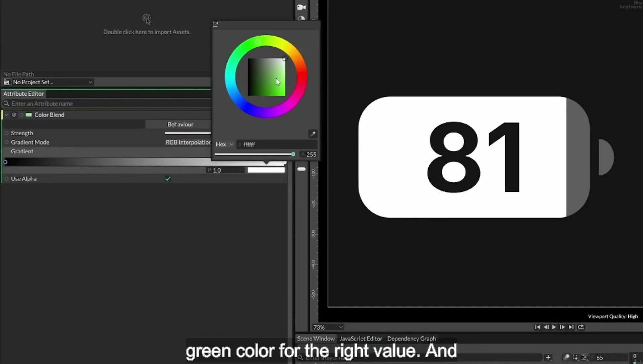Click the add layer plus icon

point(548,357)
